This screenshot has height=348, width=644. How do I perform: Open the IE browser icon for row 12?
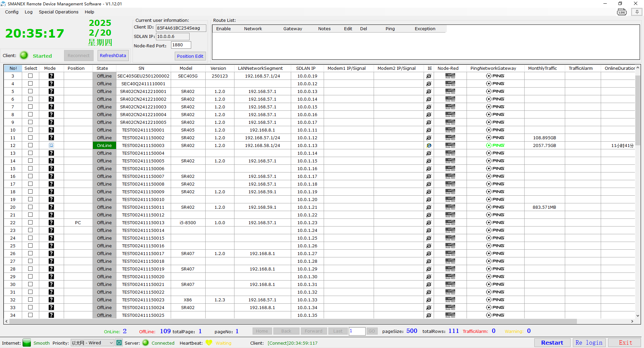coord(429,146)
